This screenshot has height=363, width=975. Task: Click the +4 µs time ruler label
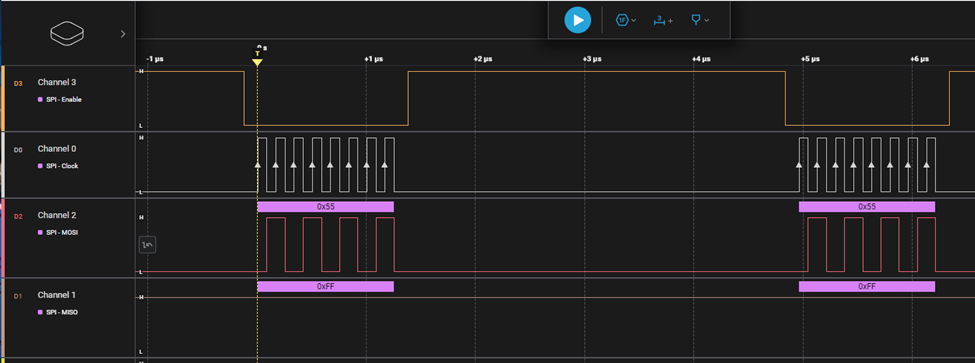point(701,59)
